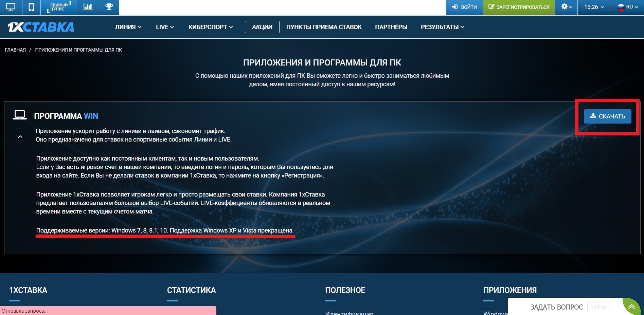Click the СКАЧАТЬ download button
The image size is (644, 315).
608,116
